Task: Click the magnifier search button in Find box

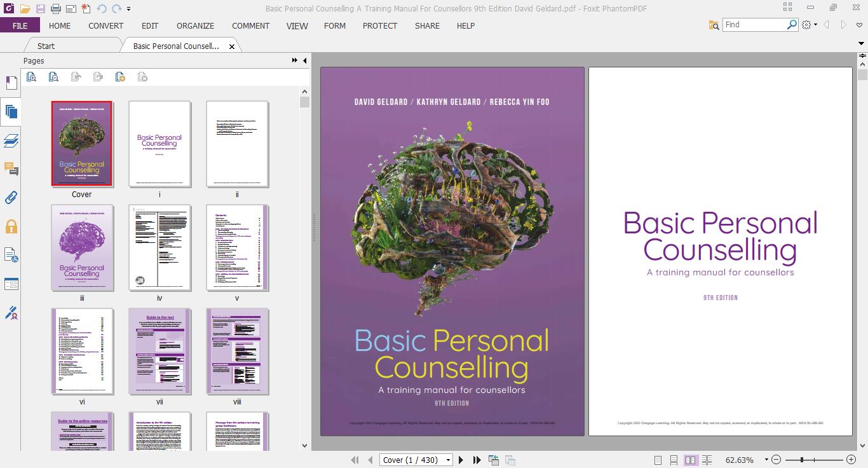Action: 792,25
